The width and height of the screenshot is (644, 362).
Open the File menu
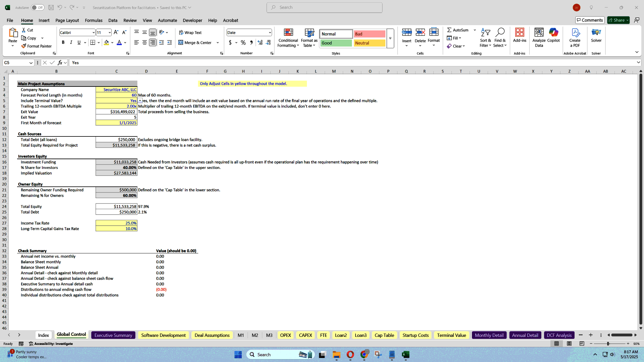click(x=10, y=20)
